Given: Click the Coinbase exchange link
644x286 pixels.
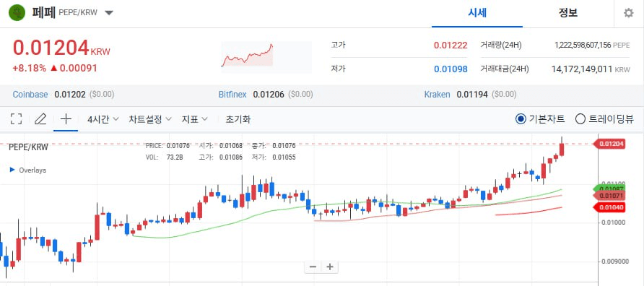Looking at the screenshot, I should (30, 95).
